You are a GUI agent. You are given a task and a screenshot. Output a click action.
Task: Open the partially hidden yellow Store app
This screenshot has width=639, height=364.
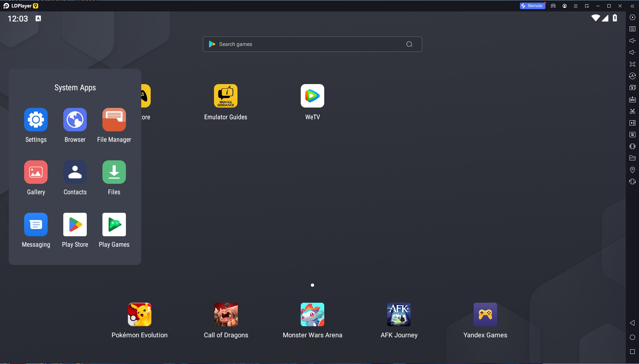point(146,96)
